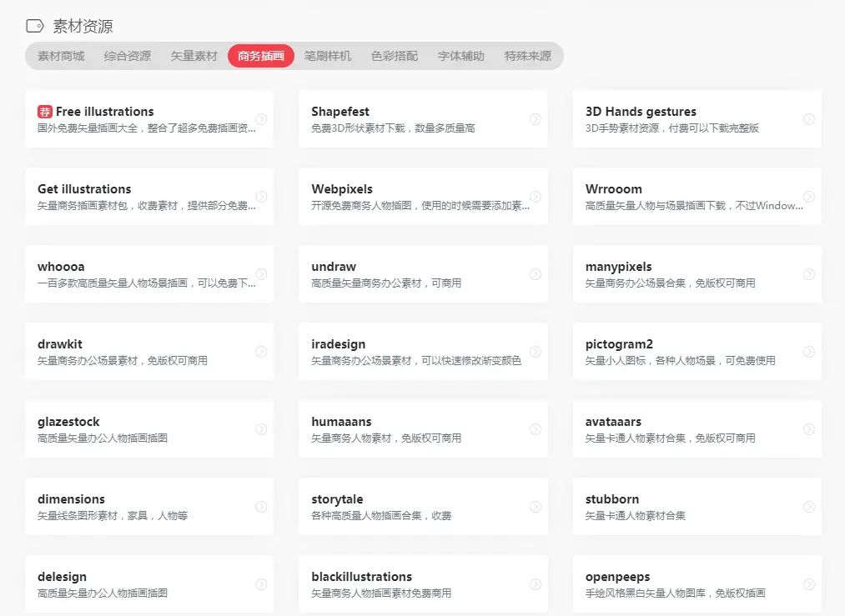Click the arrow icon on 3D Hands gestures card
845x616 pixels.
tap(809, 119)
